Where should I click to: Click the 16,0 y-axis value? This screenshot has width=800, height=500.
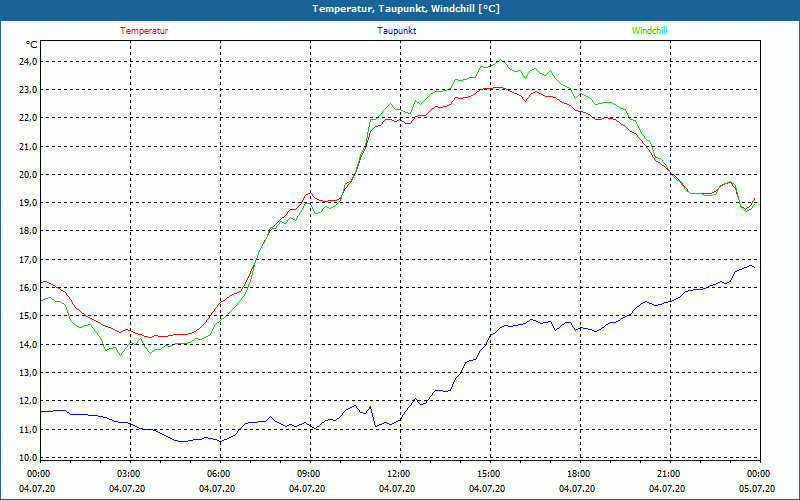pos(28,287)
